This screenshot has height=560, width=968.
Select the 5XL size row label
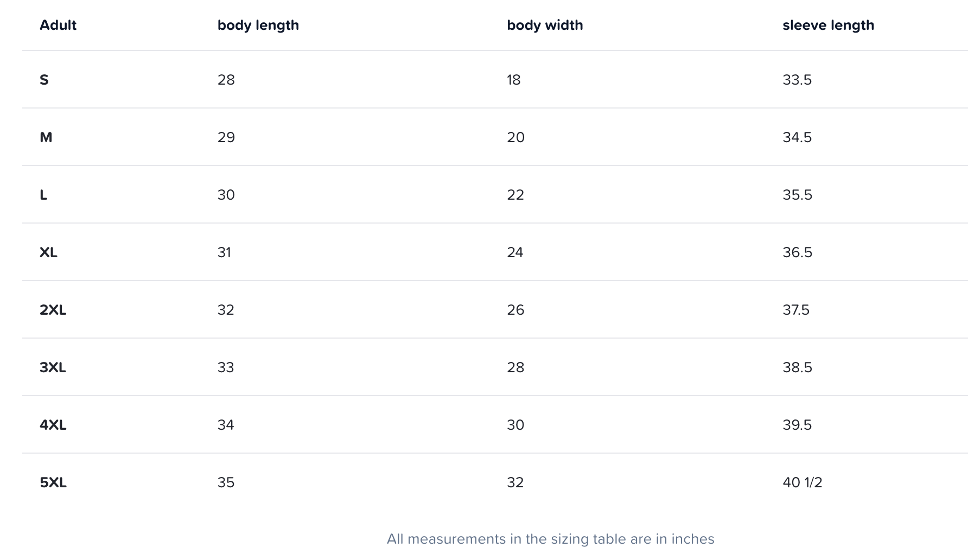pyautogui.click(x=53, y=482)
